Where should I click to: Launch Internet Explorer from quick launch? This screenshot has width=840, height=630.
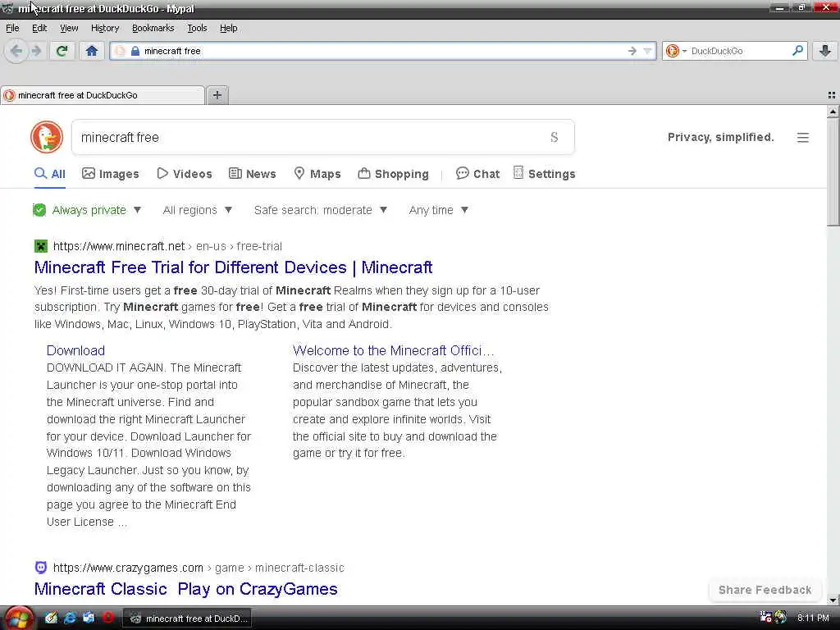coord(70,618)
